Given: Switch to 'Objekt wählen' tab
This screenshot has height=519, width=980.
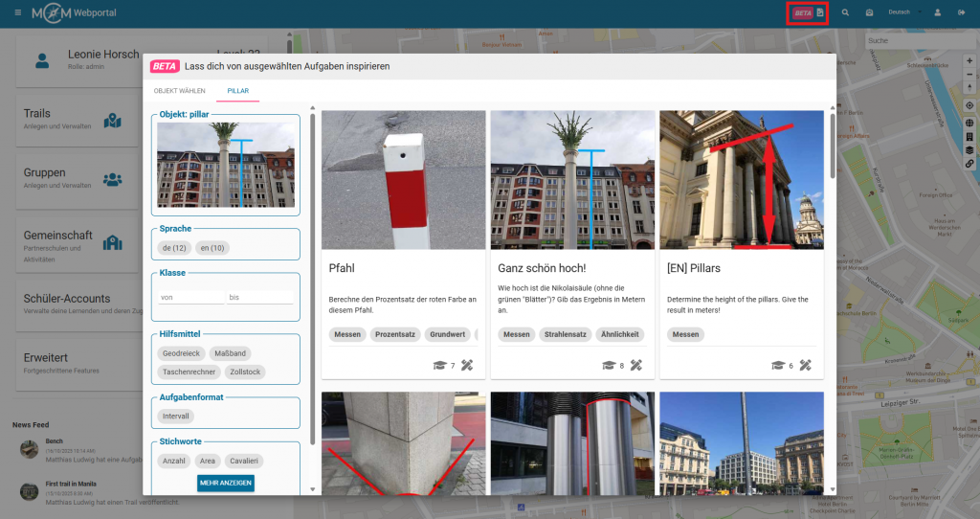Looking at the screenshot, I should click(179, 91).
